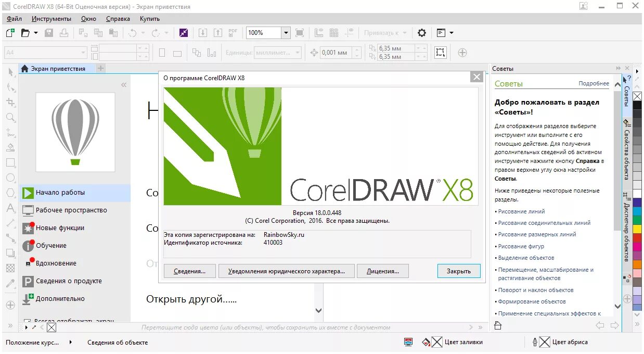
Task: Open the Рисование линий hint link
Action: [x=521, y=211]
